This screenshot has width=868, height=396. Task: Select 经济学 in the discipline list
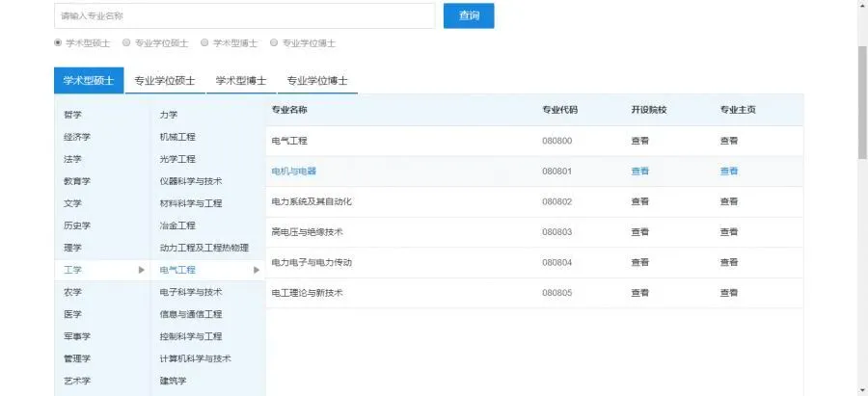77,137
